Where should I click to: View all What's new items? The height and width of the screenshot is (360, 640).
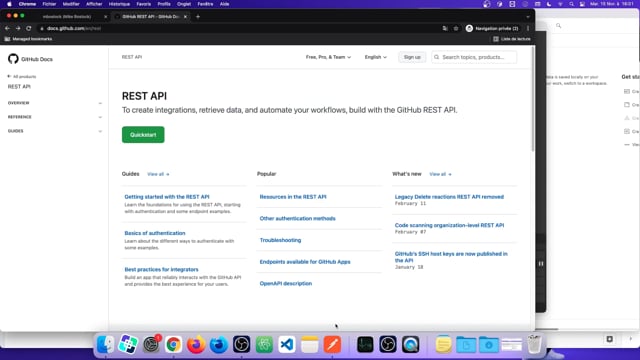[x=440, y=174]
